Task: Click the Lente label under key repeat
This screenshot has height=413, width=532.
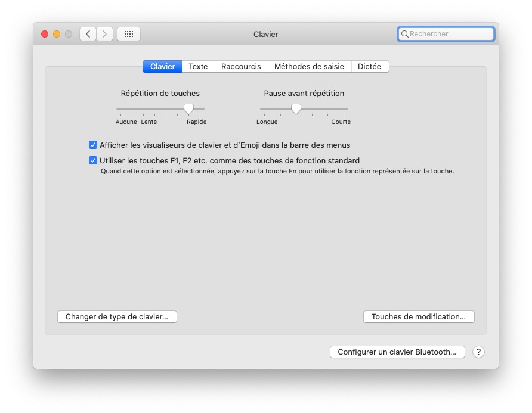Action: (149, 122)
